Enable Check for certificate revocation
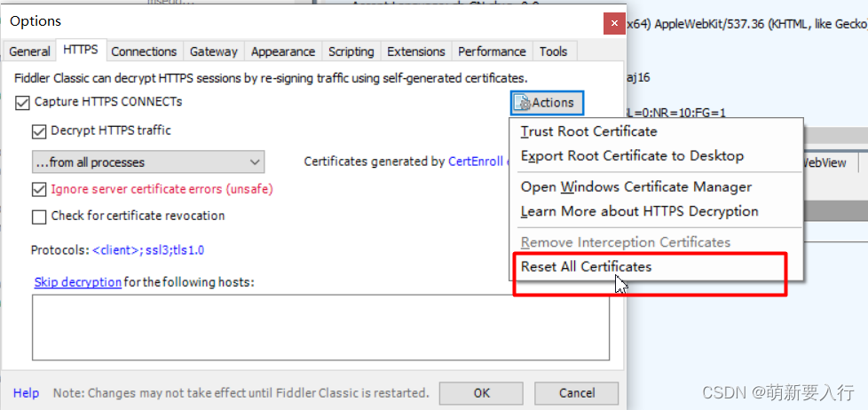The height and width of the screenshot is (410, 868). (x=39, y=216)
